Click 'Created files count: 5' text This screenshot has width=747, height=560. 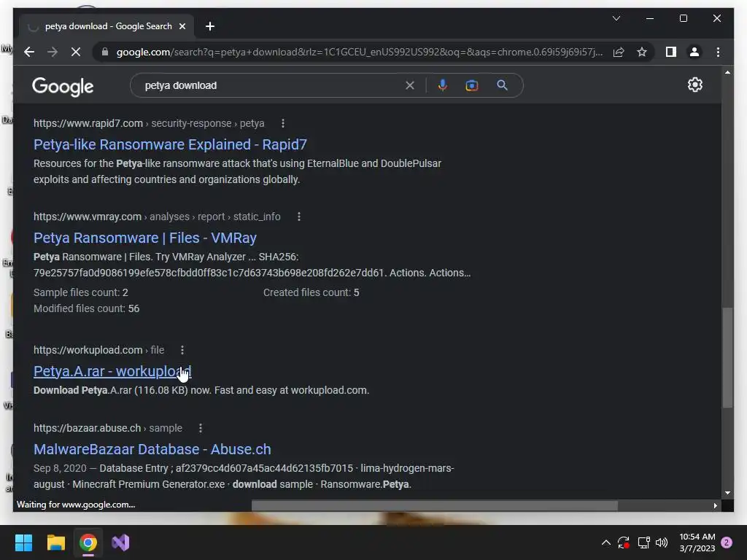(x=311, y=292)
